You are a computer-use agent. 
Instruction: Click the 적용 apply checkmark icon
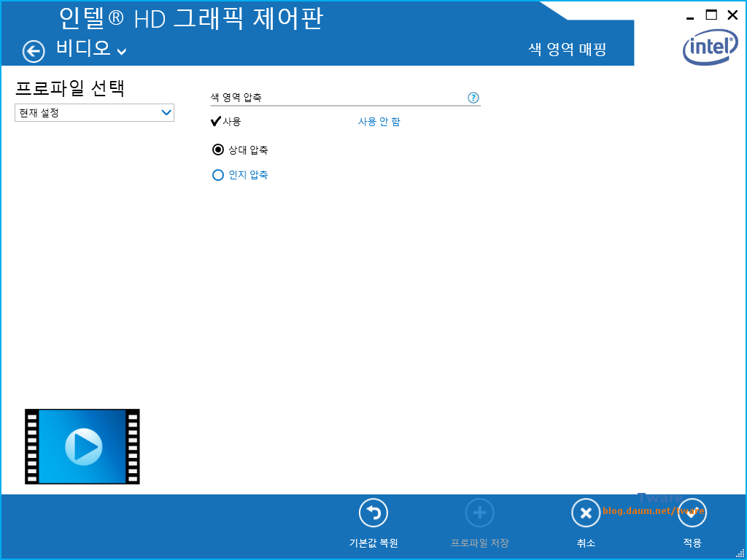(692, 513)
